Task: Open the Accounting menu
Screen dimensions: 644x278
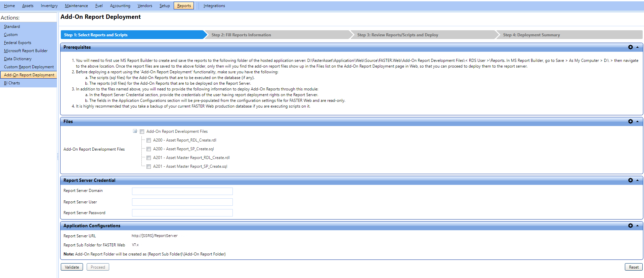Action: (120, 6)
